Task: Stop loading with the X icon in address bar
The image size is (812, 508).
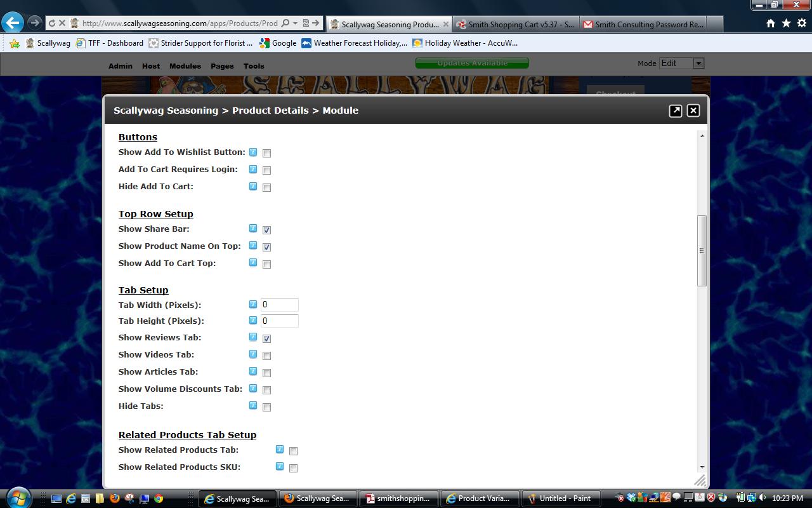Action: [62, 23]
